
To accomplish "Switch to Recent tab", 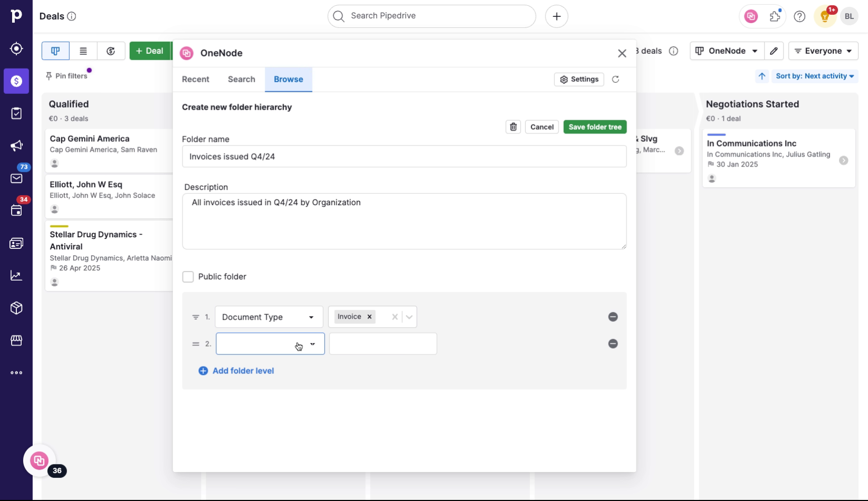I will 196,79.
